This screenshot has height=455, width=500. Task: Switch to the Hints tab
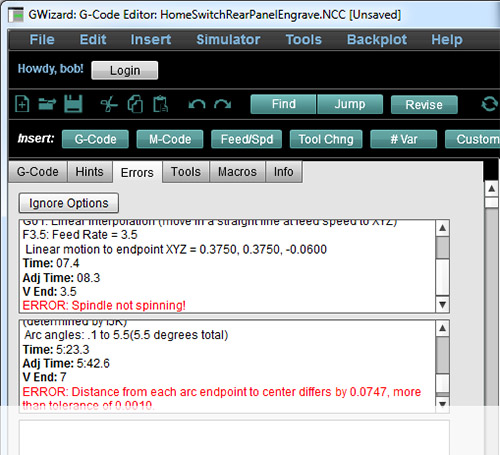pos(89,172)
